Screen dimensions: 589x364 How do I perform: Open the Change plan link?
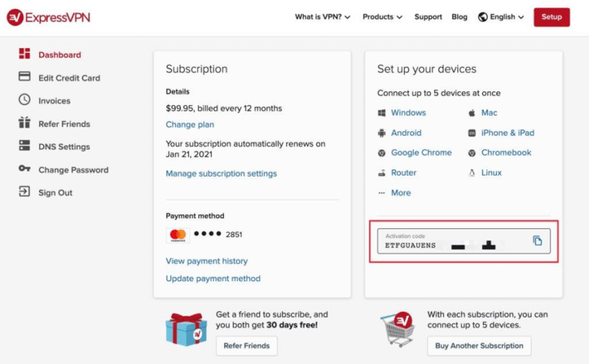point(189,124)
